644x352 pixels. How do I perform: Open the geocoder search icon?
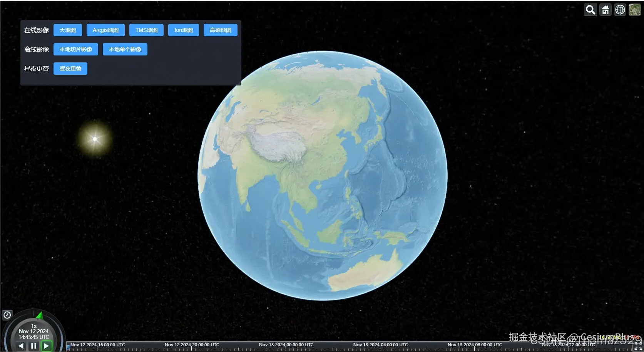pos(590,10)
